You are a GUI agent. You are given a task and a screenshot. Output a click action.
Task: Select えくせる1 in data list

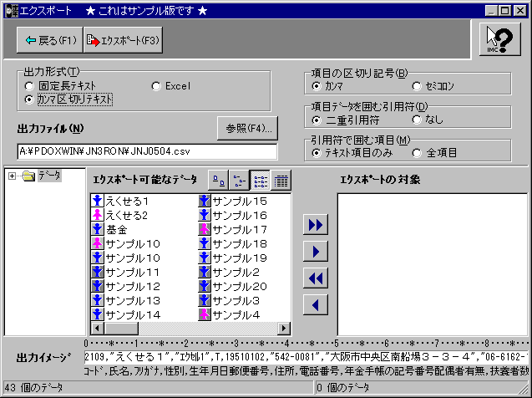coord(127,202)
